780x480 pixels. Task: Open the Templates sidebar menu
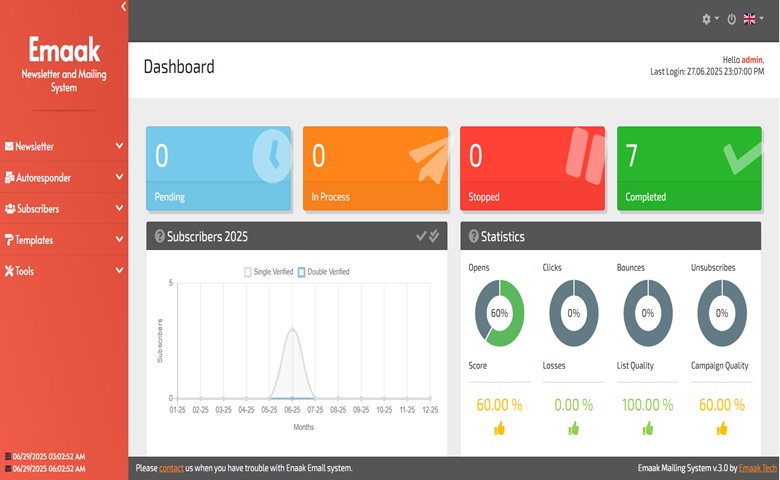64,240
